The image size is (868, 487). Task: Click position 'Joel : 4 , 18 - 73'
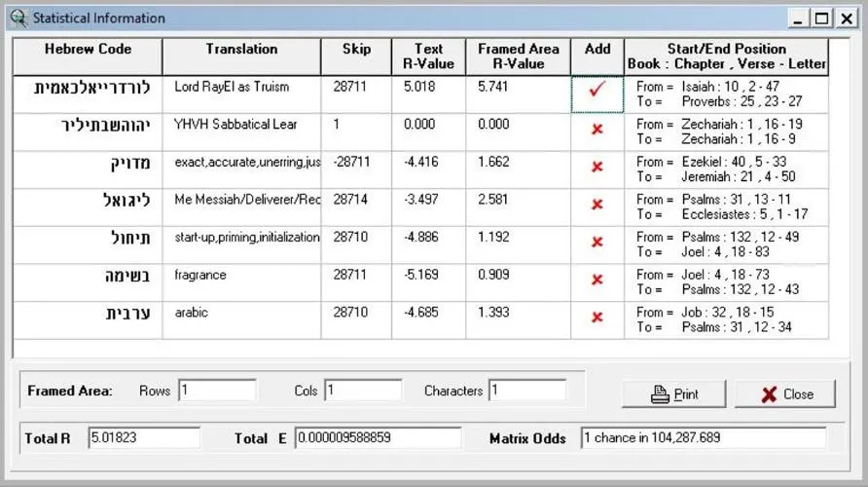pos(725,275)
